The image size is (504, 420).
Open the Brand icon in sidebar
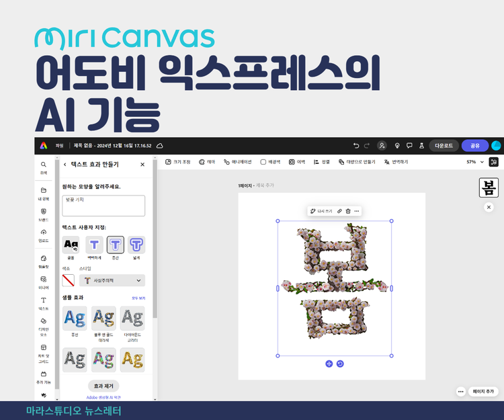click(x=44, y=211)
